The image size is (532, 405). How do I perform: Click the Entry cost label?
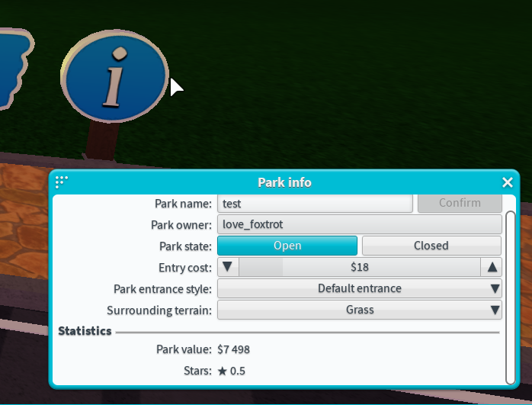pyautogui.click(x=185, y=268)
